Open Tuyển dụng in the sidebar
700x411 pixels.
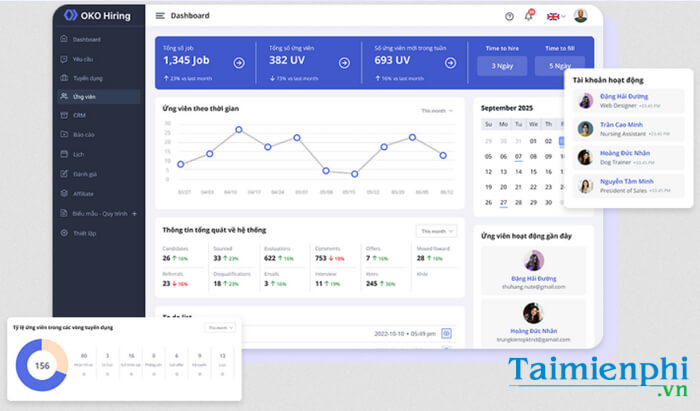(x=87, y=77)
